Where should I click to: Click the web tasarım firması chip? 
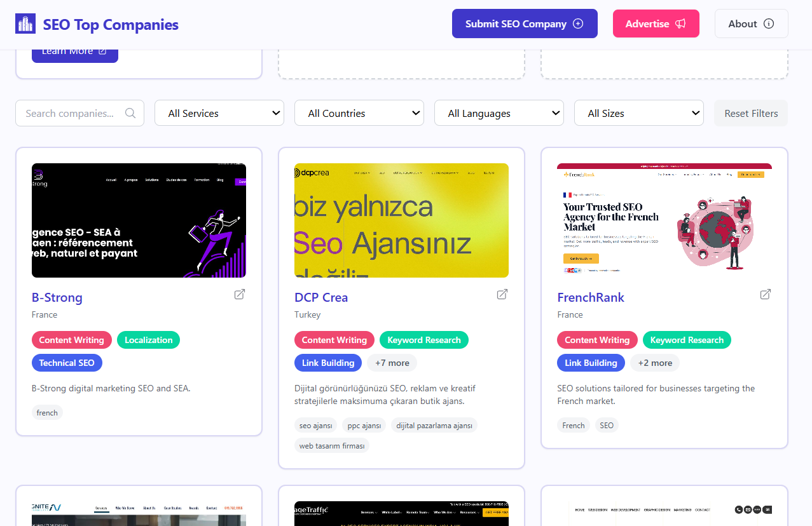tap(332, 446)
